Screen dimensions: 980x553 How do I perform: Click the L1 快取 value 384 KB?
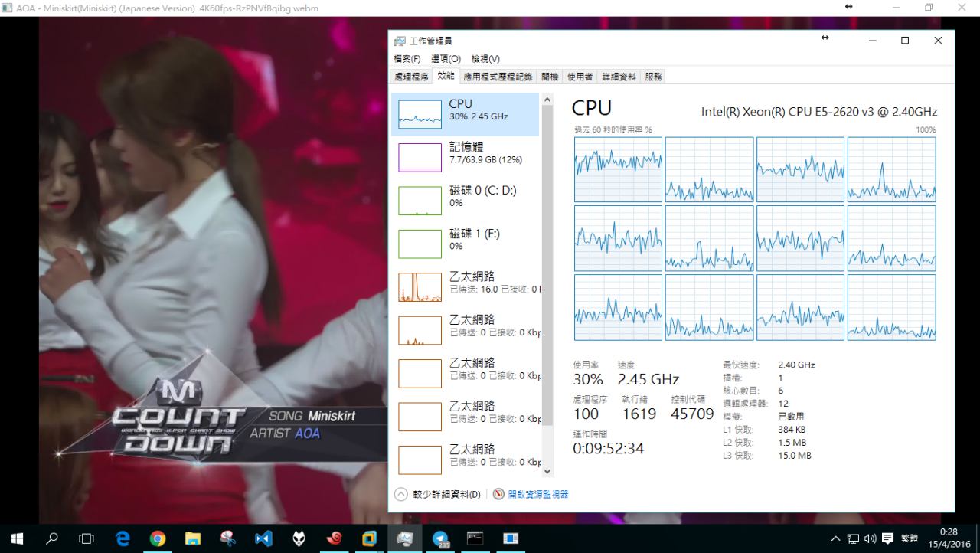[792, 430]
